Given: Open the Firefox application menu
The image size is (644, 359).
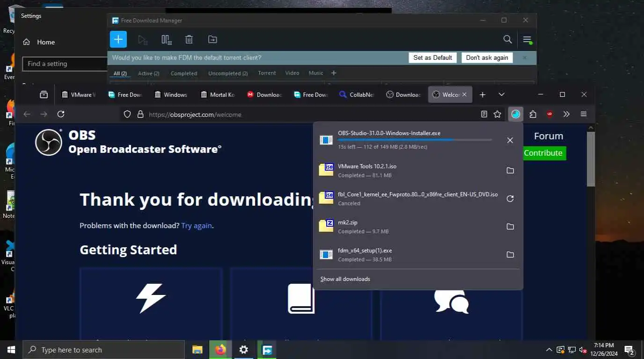Looking at the screenshot, I should [x=584, y=114].
